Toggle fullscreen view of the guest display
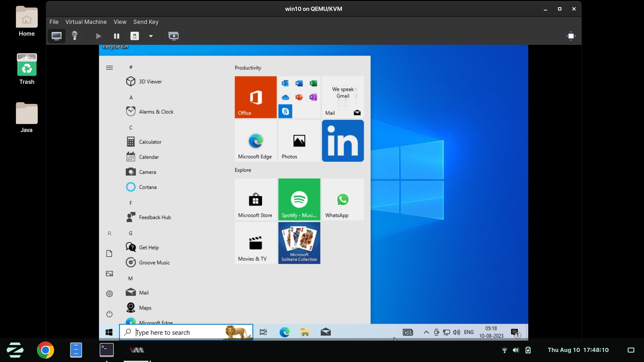 (571, 36)
